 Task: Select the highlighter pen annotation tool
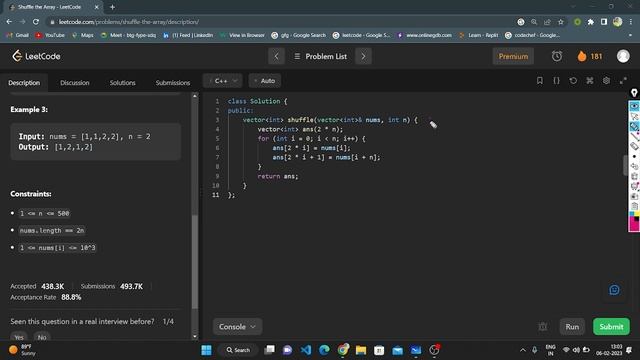coord(634,127)
